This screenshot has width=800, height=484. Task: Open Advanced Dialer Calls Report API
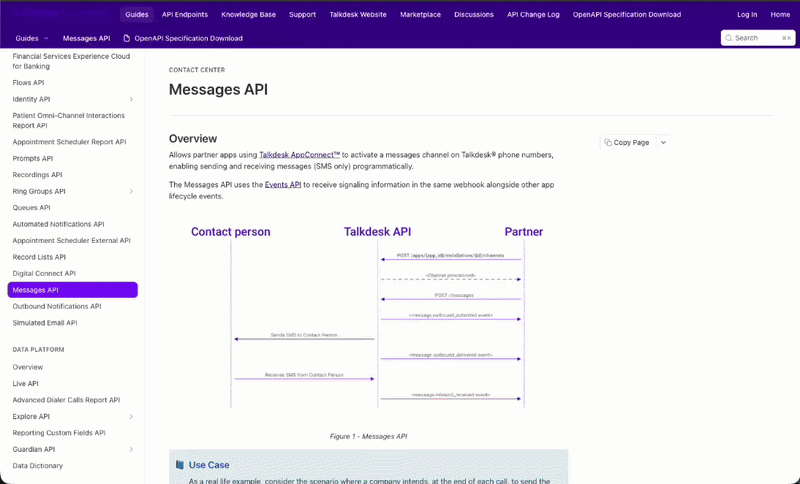click(66, 400)
